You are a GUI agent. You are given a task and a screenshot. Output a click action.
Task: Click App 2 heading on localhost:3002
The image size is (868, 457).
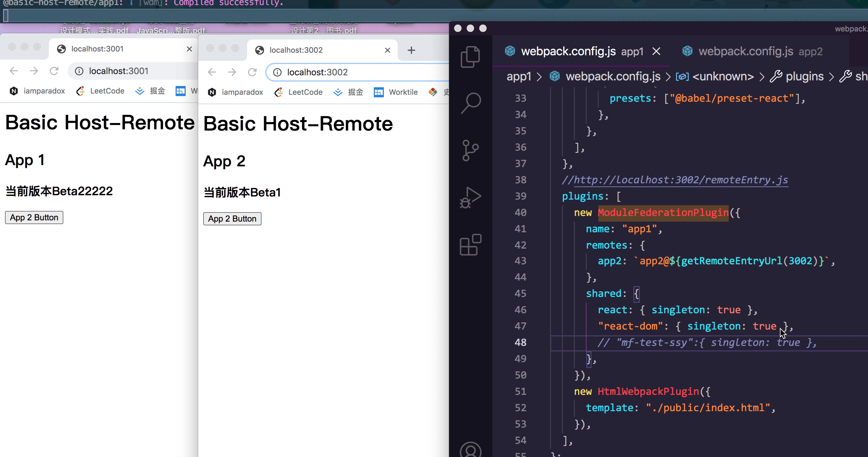coord(224,161)
